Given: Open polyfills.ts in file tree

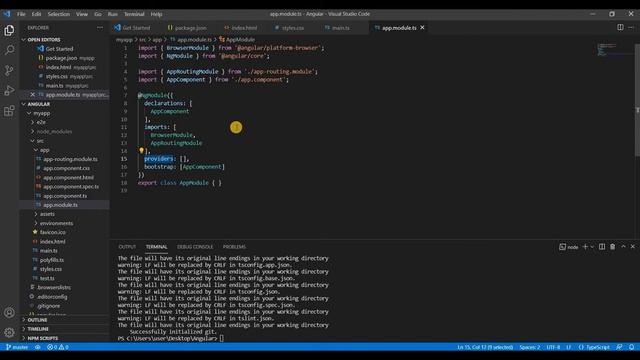Looking at the screenshot, I should coord(52,260).
